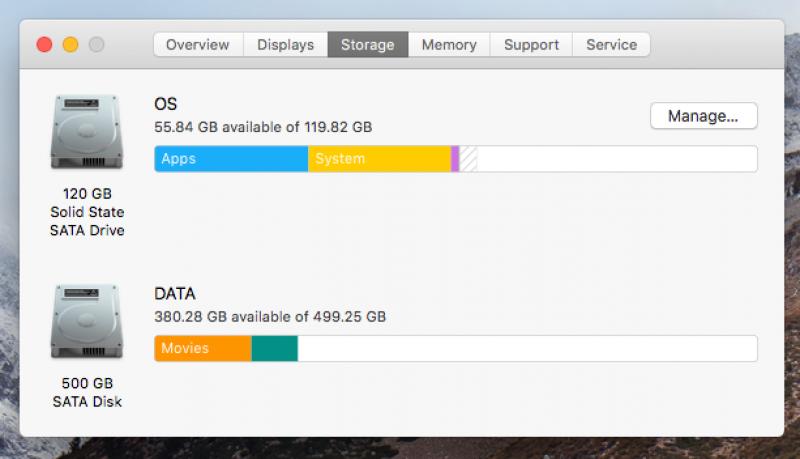Click the purple segment in OS bar

(455, 159)
